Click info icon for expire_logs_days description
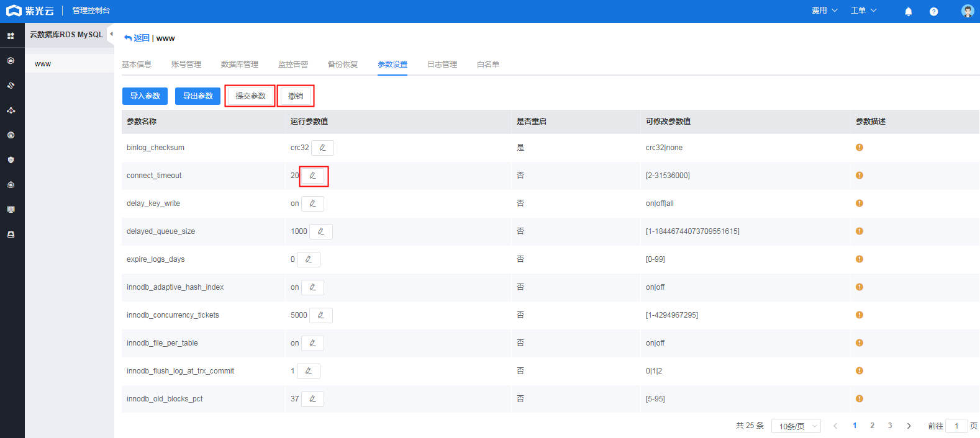The height and width of the screenshot is (438, 980). [859, 259]
